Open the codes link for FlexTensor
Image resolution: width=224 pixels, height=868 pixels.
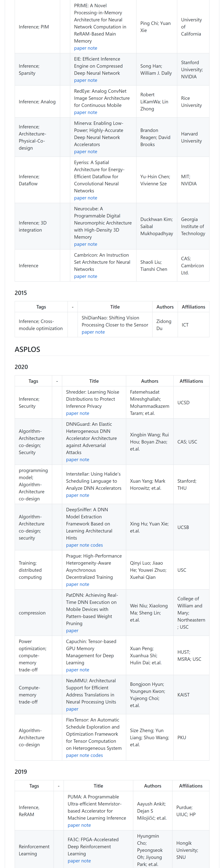point(97,756)
